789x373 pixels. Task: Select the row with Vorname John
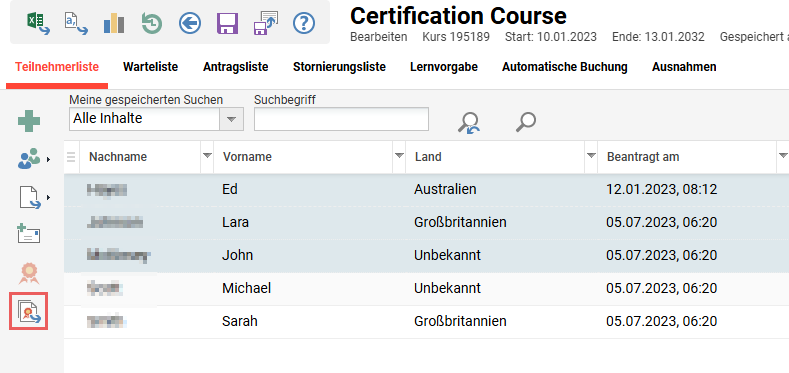(x=426, y=256)
